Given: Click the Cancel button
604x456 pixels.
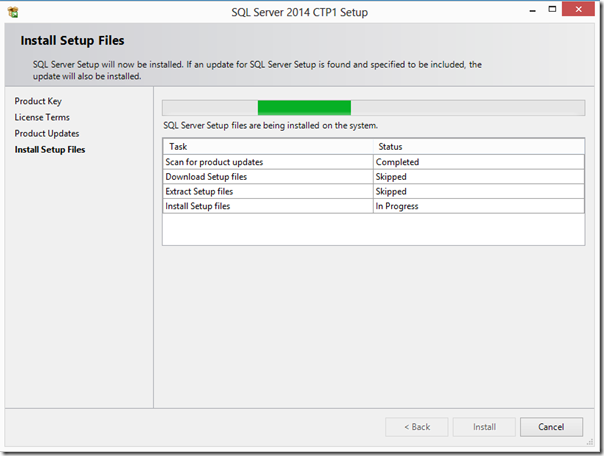Looking at the screenshot, I should point(551,427).
